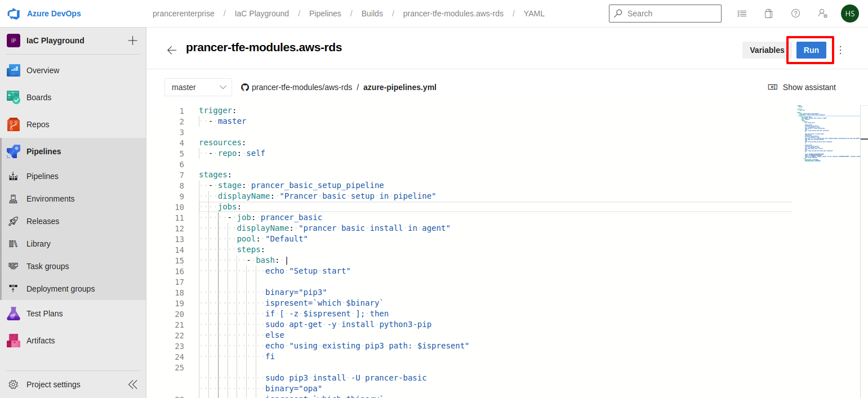Click the GitHub icon beside repository path
This screenshot has width=868, height=398.
245,87
